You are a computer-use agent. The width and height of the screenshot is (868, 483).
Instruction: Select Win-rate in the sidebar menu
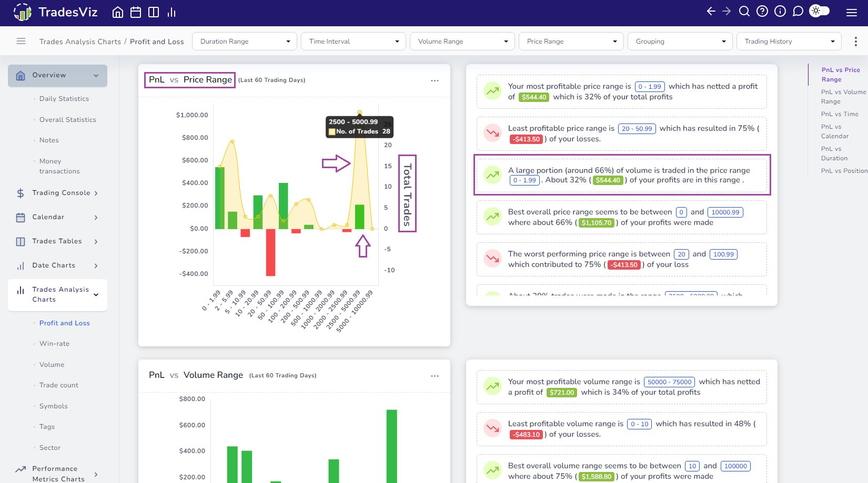(x=54, y=344)
